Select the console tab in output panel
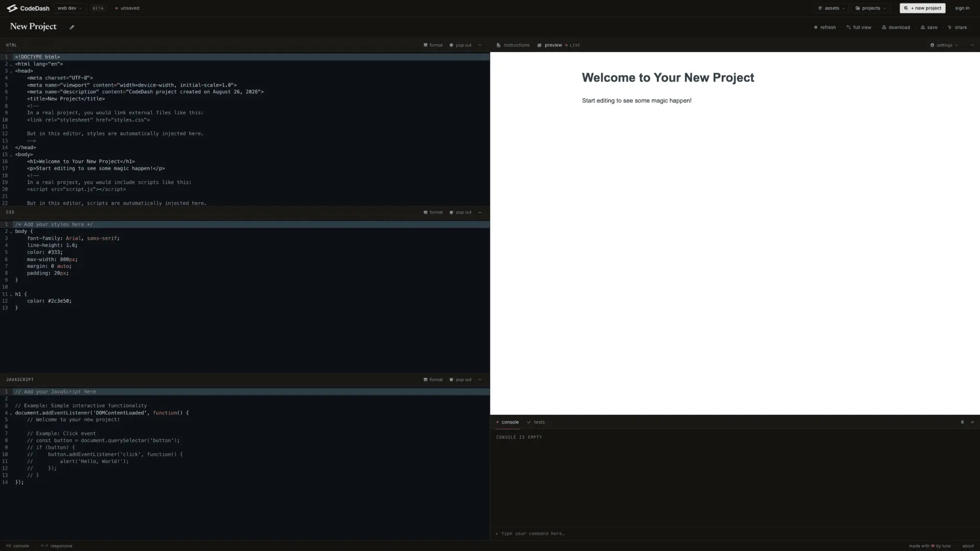Viewport: 980px width, 551px height. tap(507, 422)
